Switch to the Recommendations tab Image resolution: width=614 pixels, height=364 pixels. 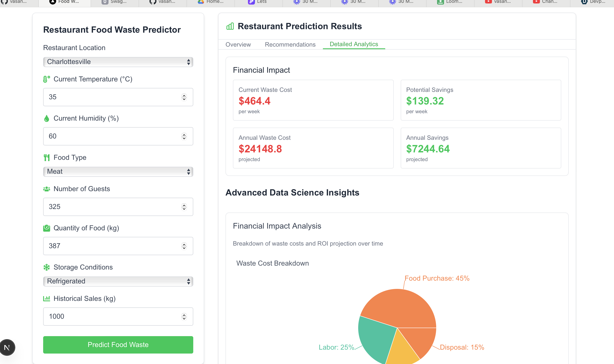(290, 45)
